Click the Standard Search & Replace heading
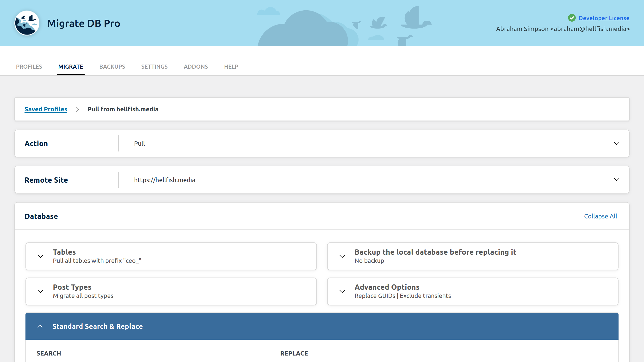 98,326
